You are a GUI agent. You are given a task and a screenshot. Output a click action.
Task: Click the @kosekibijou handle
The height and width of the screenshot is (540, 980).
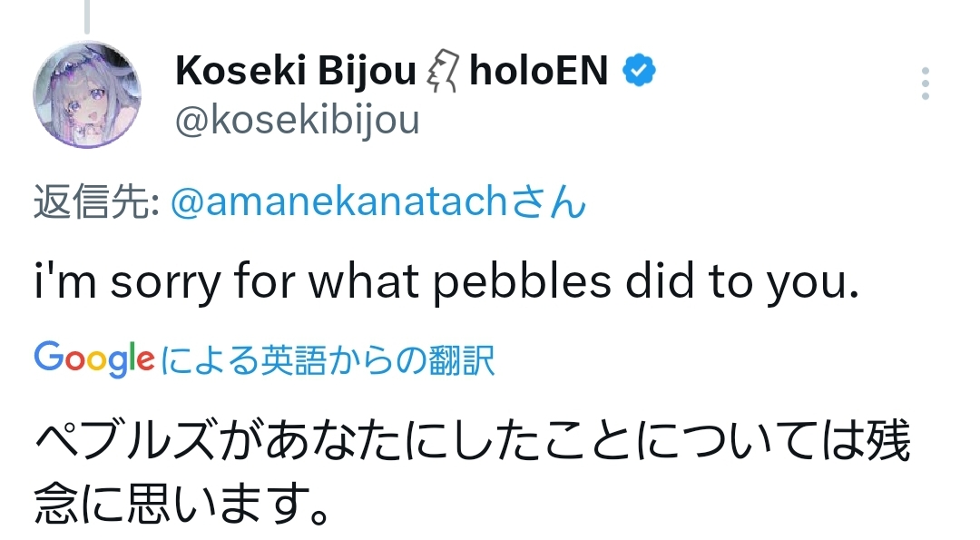(x=298, y=120)
